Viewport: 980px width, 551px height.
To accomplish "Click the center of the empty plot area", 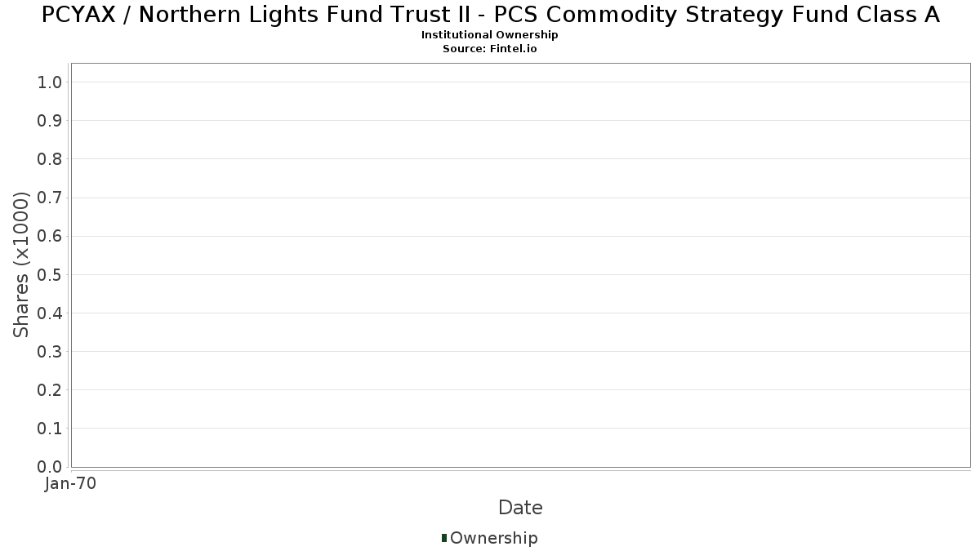I will 520,265.
